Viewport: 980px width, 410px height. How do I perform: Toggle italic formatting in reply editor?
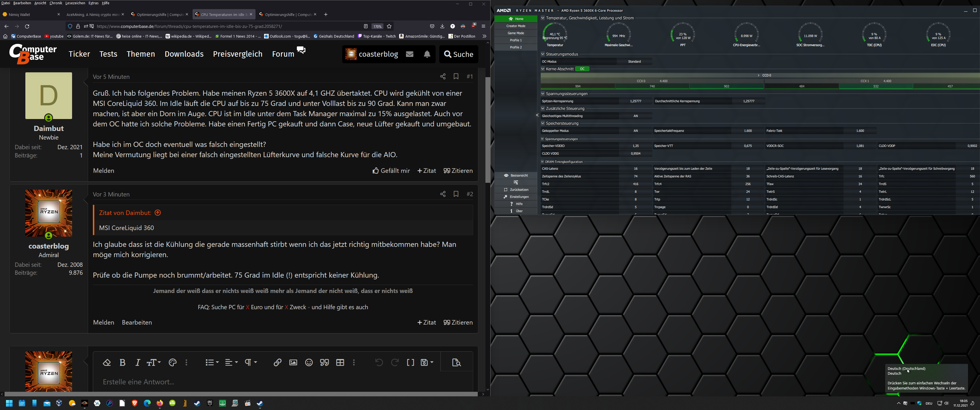point(138,362)
